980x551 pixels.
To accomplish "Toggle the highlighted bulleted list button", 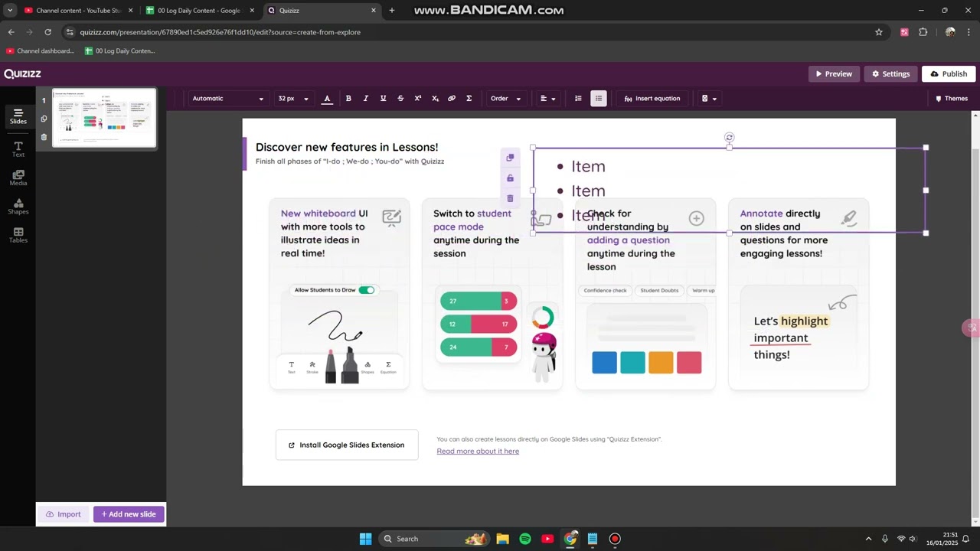I will (x=599, y=98).
